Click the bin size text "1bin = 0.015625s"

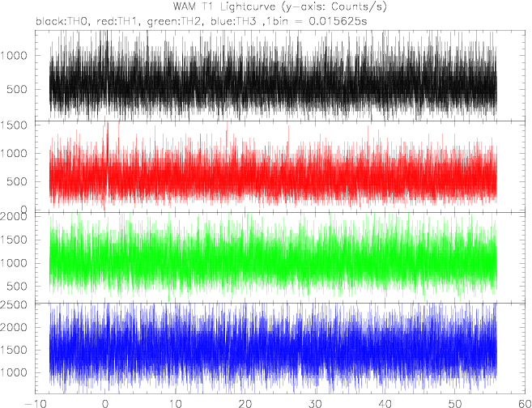(316, 22)
